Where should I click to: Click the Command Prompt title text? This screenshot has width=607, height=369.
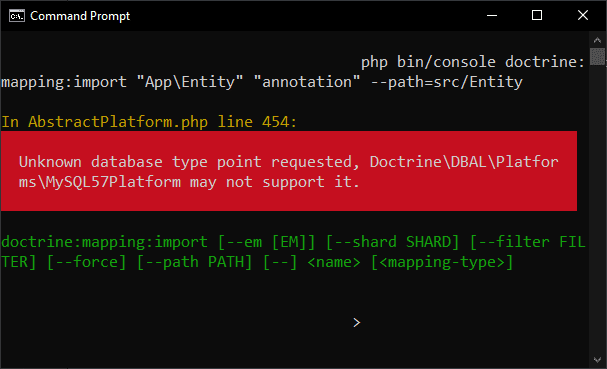coord(80,16)
